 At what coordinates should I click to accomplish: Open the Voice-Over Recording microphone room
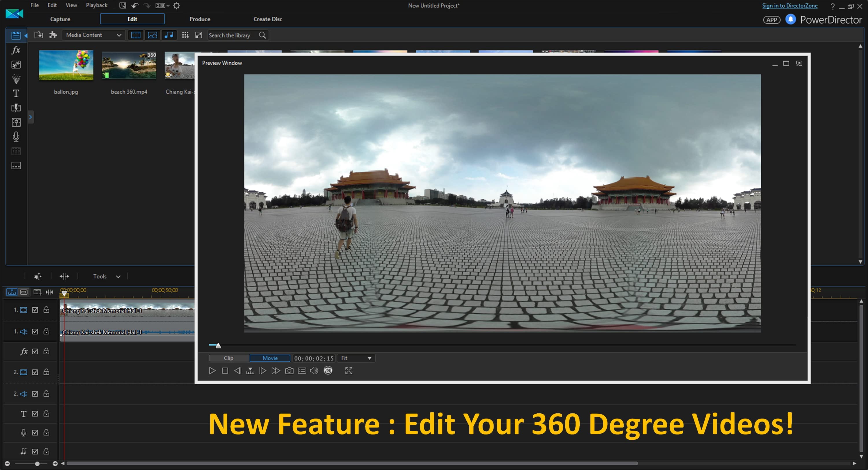16,136
